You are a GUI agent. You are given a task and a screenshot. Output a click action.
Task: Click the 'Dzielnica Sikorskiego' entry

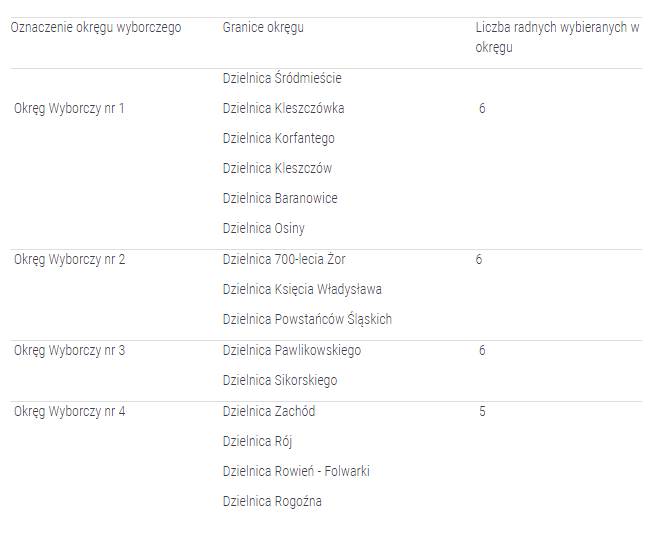(280, 381)
